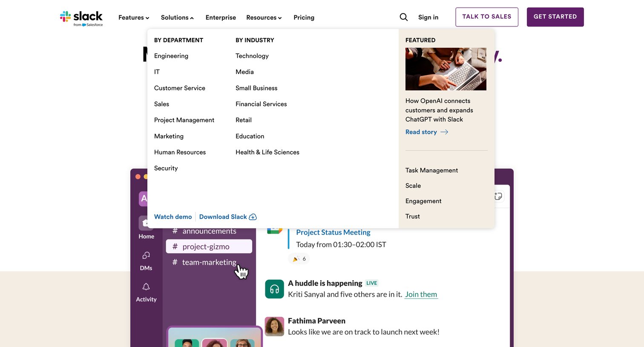Viewport: 644px width, 347px height.
Task: Click the Talk to Sales button
Action: 487,17
